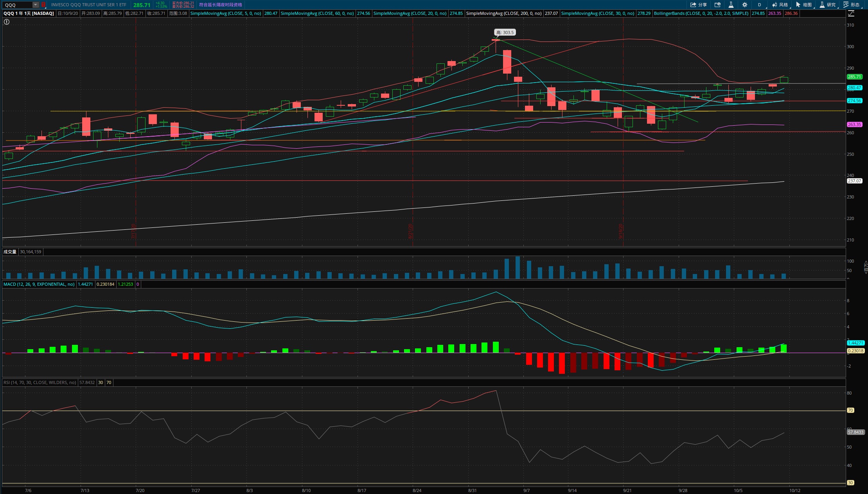Click the 高: 303.5 high price bubble

pyautogui.click(x=505, y=32)
